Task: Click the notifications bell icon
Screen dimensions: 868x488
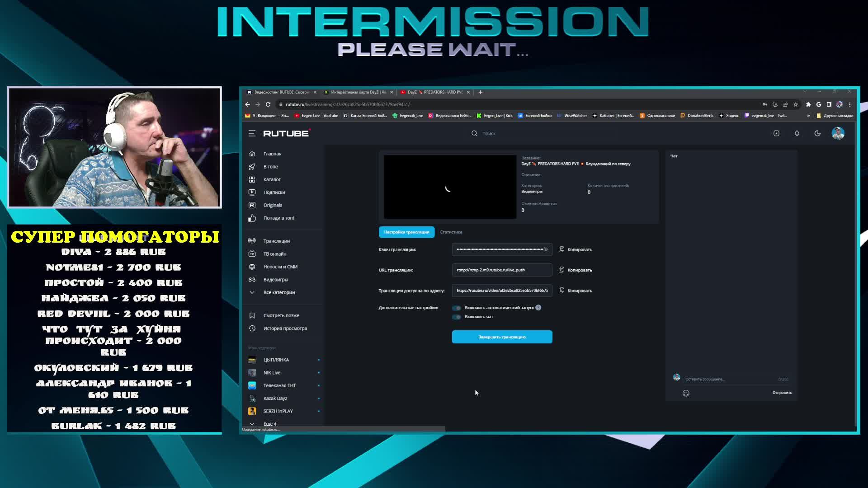Action: point(797,133)
